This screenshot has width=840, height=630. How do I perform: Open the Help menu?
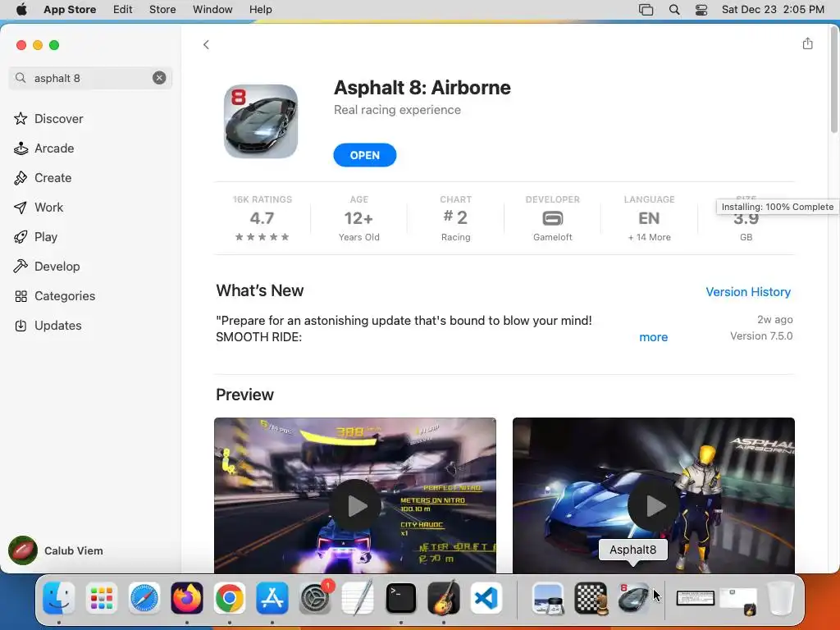[x=260, y=10]
